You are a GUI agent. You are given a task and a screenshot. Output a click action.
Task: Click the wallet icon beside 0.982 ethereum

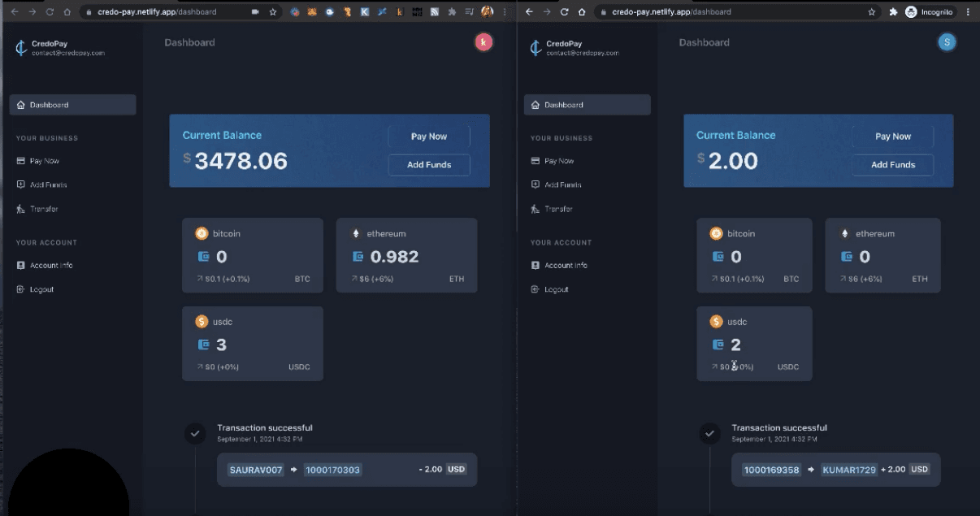[358, 257]
